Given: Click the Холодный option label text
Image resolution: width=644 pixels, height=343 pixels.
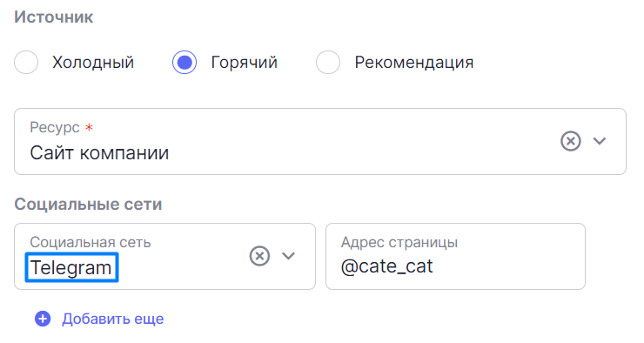Looking at the screenshot, I should (x=93, y=63).
